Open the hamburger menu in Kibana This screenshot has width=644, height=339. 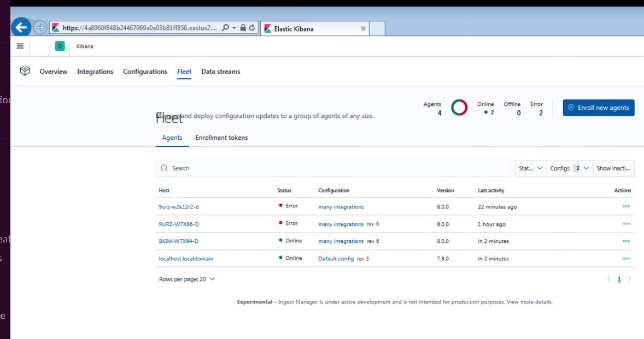pos(20,46)
